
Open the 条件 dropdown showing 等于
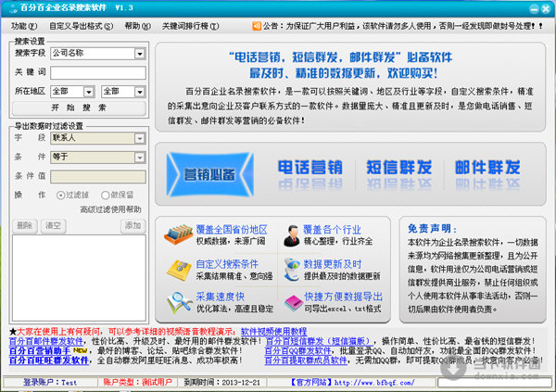pos(139,156)
